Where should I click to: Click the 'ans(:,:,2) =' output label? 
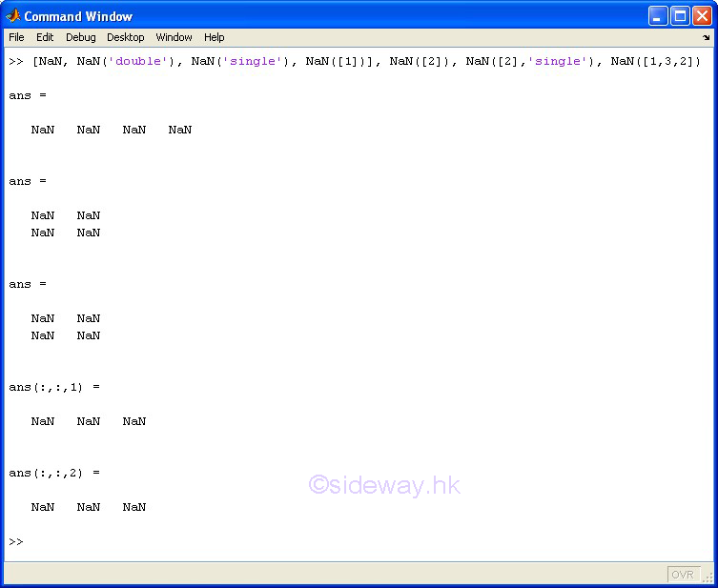pos(53,473)
